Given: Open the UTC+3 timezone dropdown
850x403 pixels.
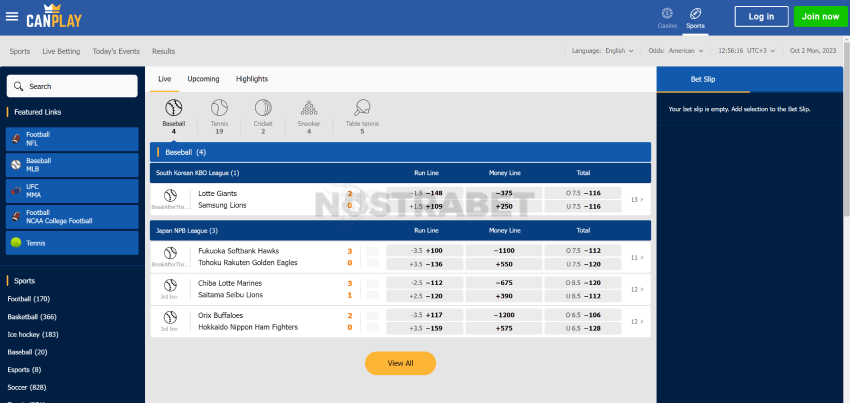Looking at the screenshot, I should point(747,51).
